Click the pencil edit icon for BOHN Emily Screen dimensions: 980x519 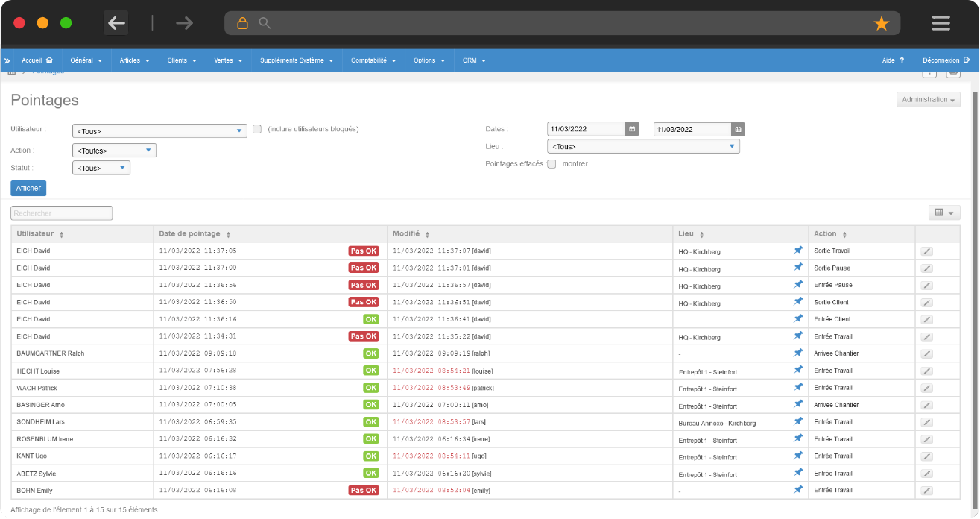pyautogui.click(x=926, y=491)
